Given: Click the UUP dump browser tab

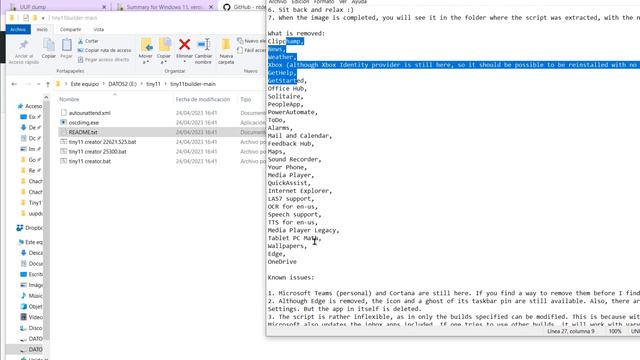Looking at the screenshot, I should pos(33,7).
